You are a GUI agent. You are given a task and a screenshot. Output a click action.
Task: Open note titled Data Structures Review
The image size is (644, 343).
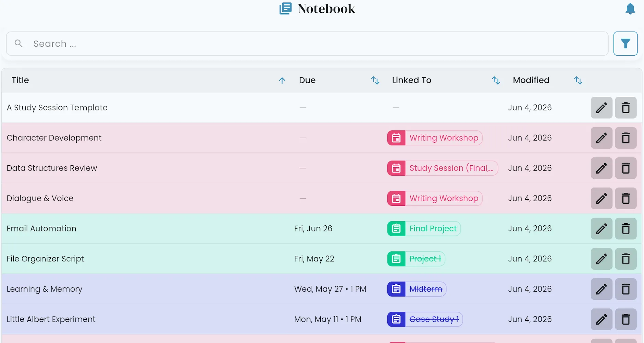coord(52,168)
